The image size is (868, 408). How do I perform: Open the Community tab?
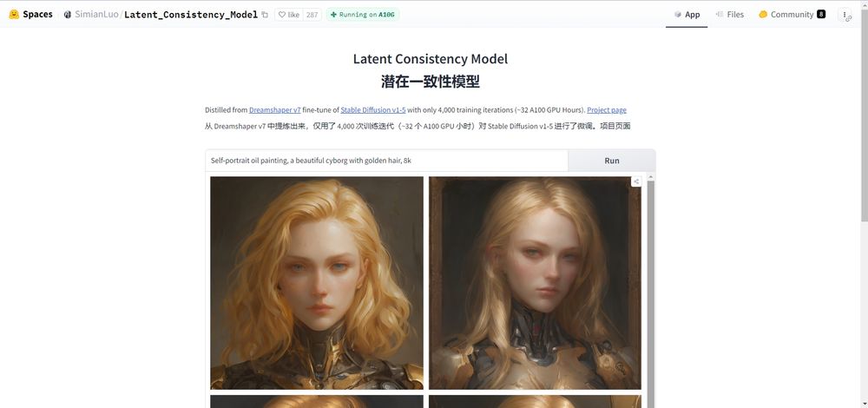click(792, 15)
